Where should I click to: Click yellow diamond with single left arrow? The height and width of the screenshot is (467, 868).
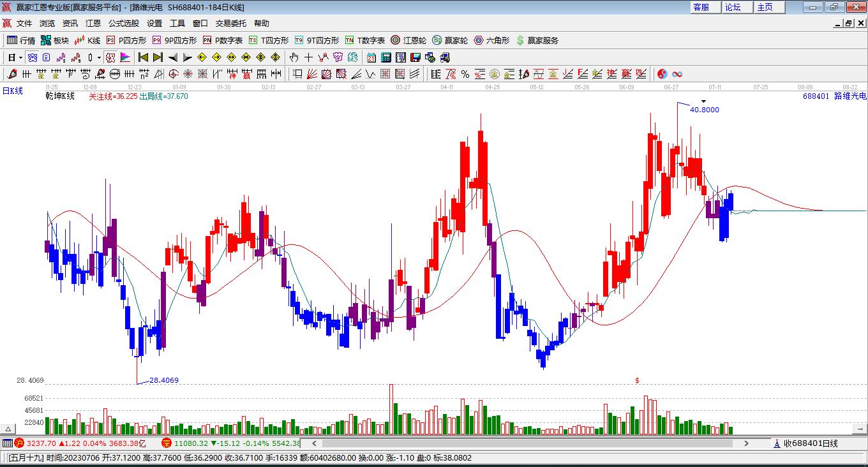click(202, 57)
